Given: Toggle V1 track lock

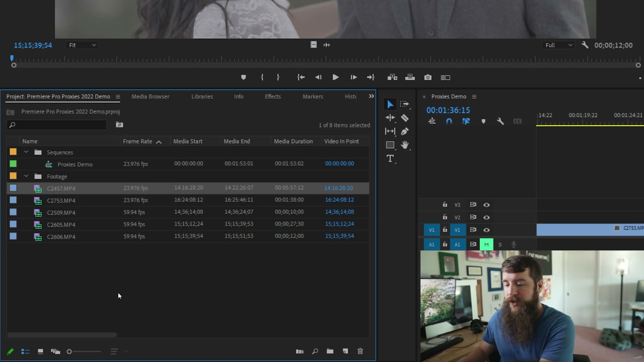Looking at the screenshot, I should (x=445, y=230).
